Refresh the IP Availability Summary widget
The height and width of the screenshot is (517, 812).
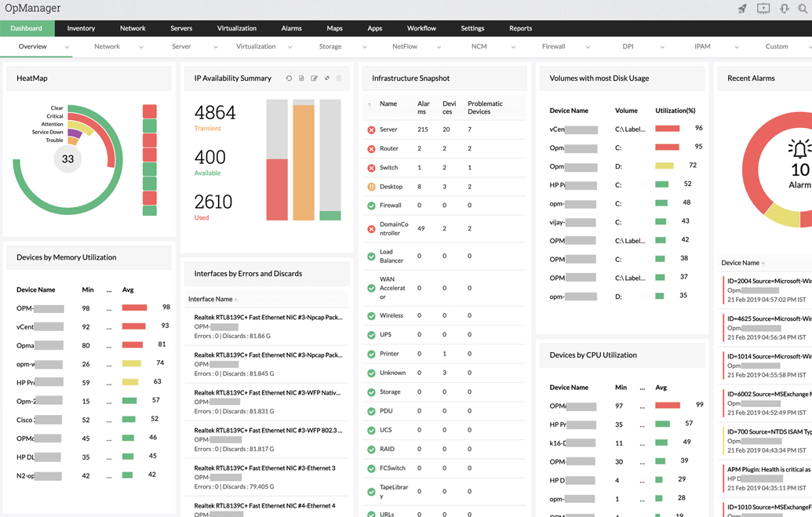[289, 78]
